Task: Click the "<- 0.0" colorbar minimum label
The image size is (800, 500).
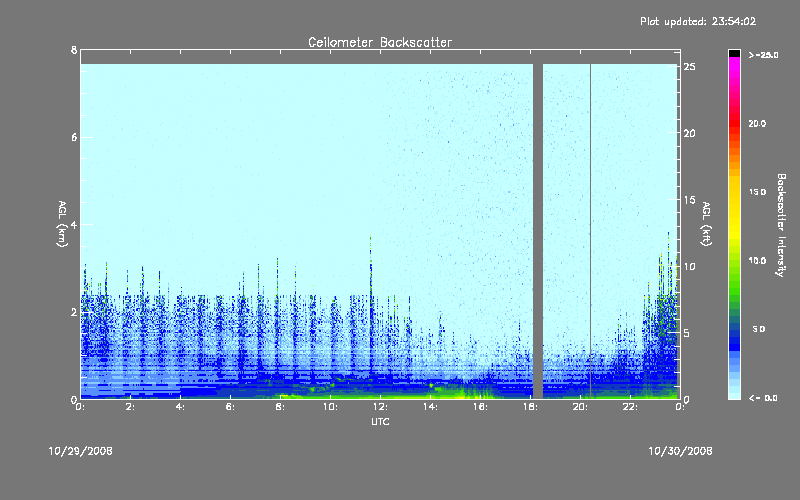Action: click(763, 398)
